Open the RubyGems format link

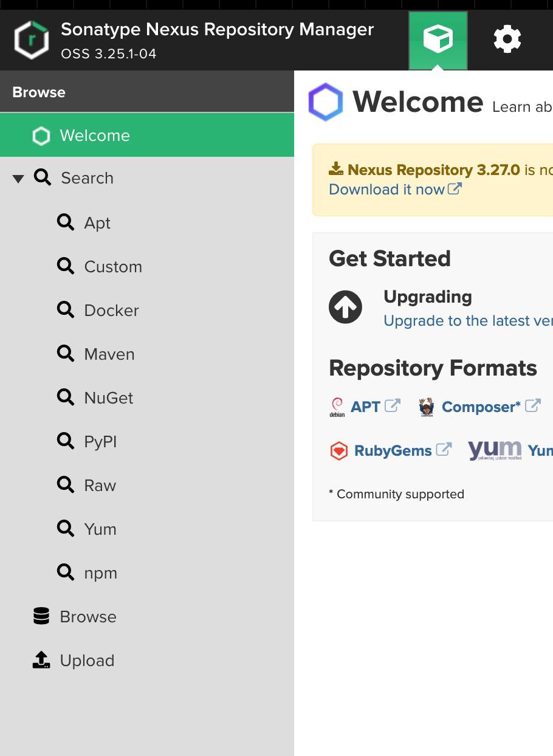[x=393, y=450]
